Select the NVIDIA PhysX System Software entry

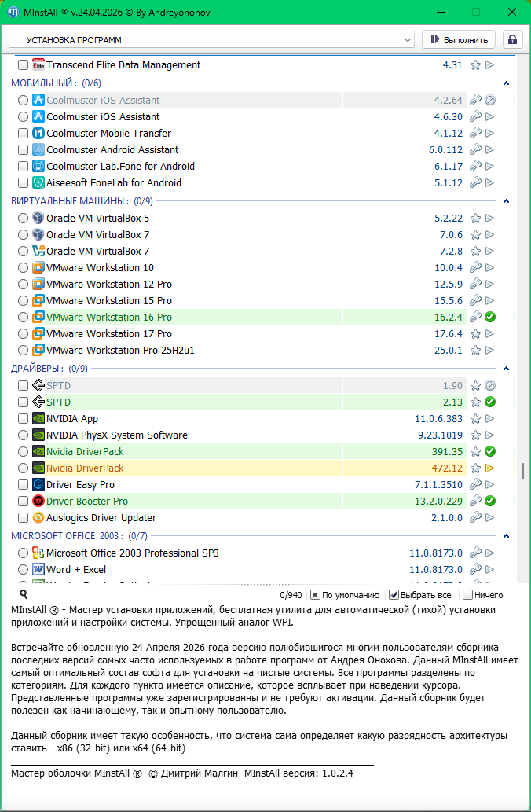click(x=116, y=435)
